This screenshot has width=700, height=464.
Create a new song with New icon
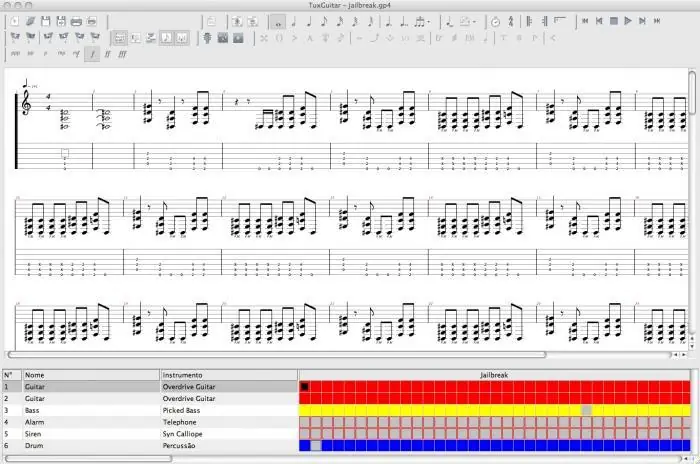pos(15,21)
